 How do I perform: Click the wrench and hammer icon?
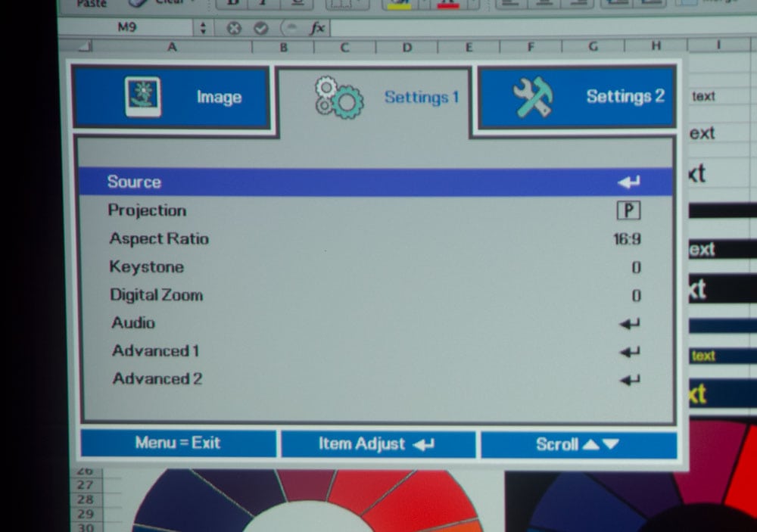[532, 97]
